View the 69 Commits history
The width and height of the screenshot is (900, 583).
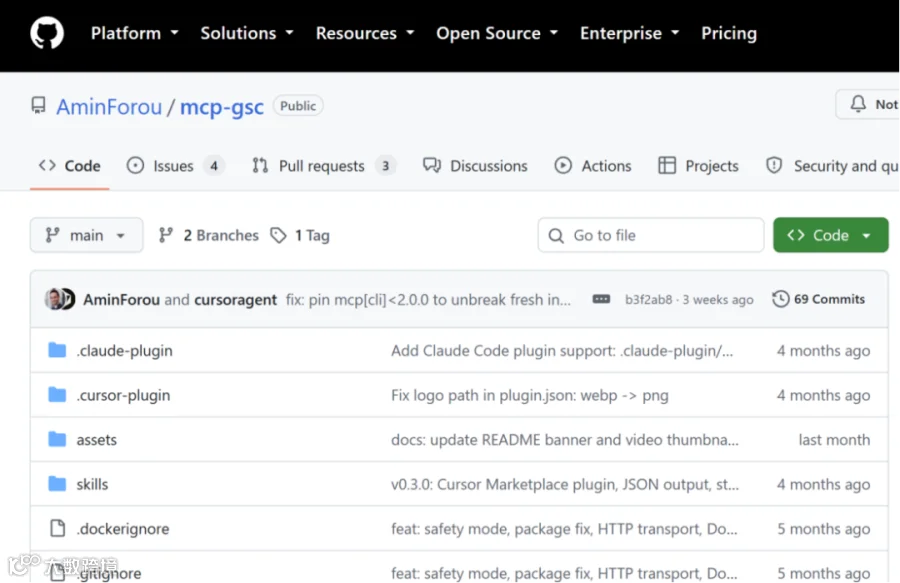click(x=818, y=299)
